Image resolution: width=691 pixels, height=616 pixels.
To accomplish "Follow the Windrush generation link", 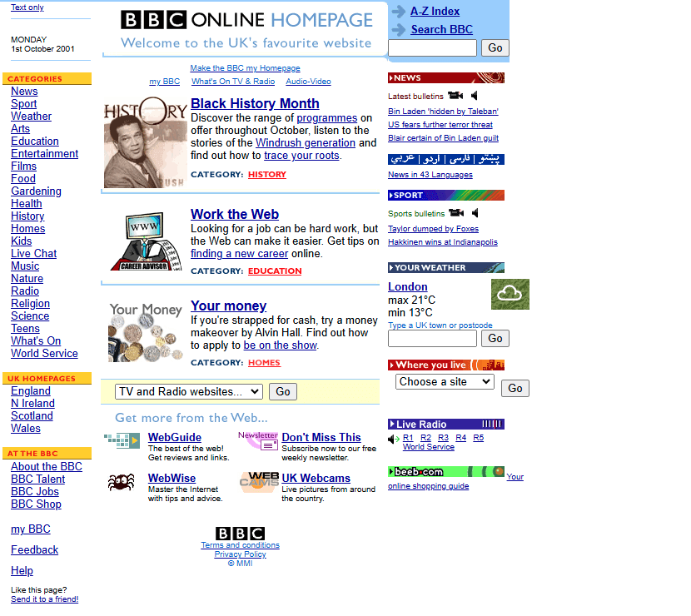I will click(x=306, y=143).
